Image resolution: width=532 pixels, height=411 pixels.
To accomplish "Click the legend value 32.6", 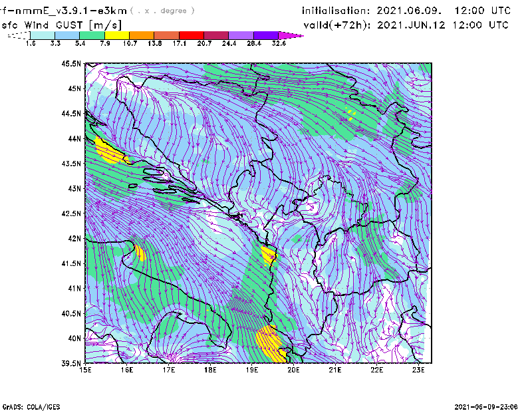I will (x=279, y=43).
